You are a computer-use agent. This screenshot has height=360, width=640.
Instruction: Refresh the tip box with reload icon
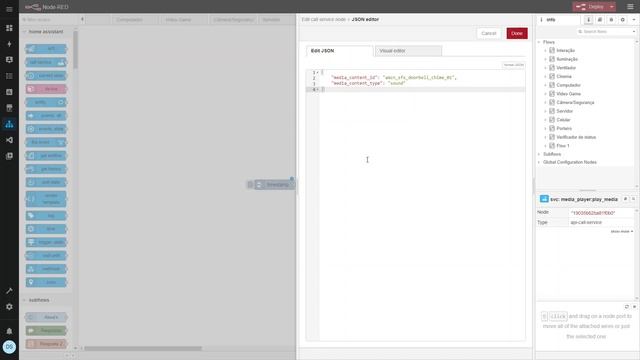point(627,307)
